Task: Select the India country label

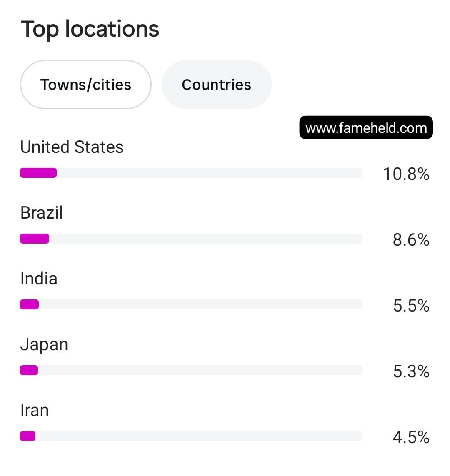Action: [x=39, y=278]
